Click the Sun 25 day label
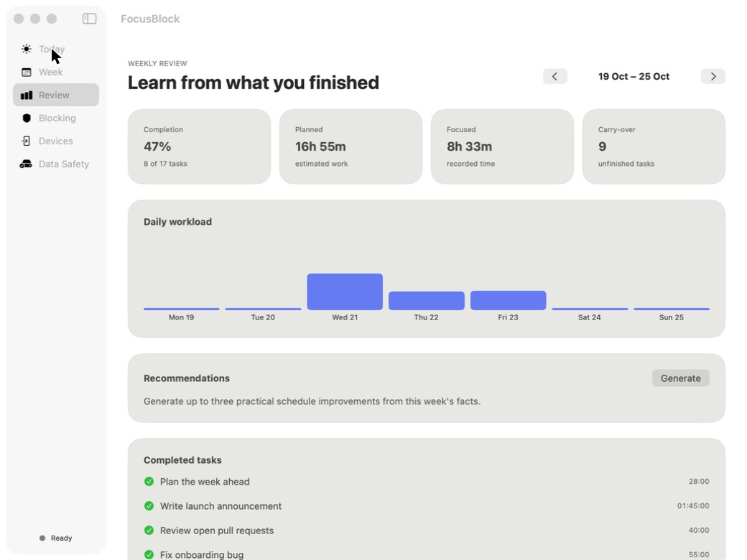Image resolution: width=747 pixels, height=560 pixels. click(672, 317)
